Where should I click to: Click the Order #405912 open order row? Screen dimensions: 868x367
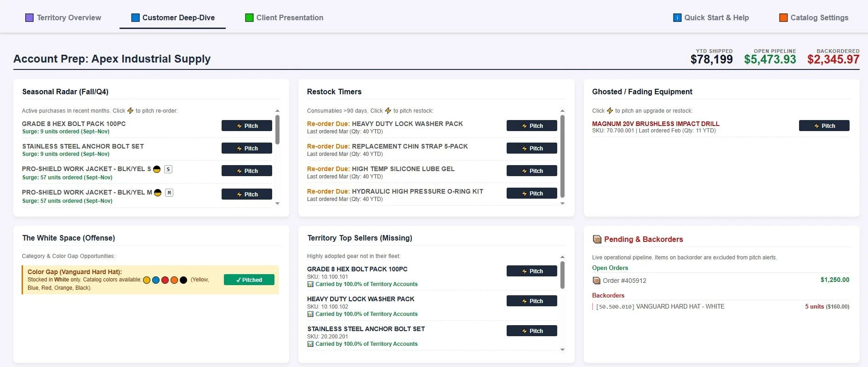(x=721, y=281)
